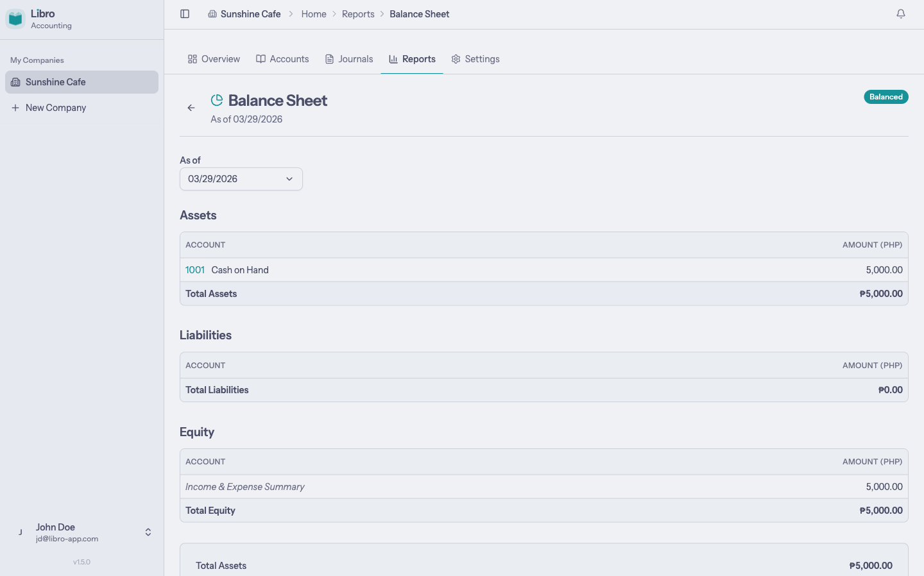Select Sunshine Cafe in My Companies
This screenshot has height=576, width=924.
click(x=55, y=82)
